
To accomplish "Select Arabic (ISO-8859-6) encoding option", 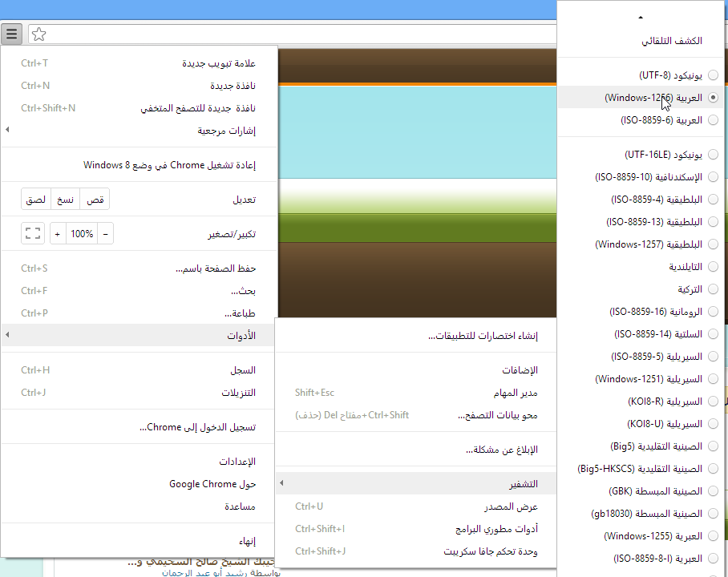I will pos(713,120).
